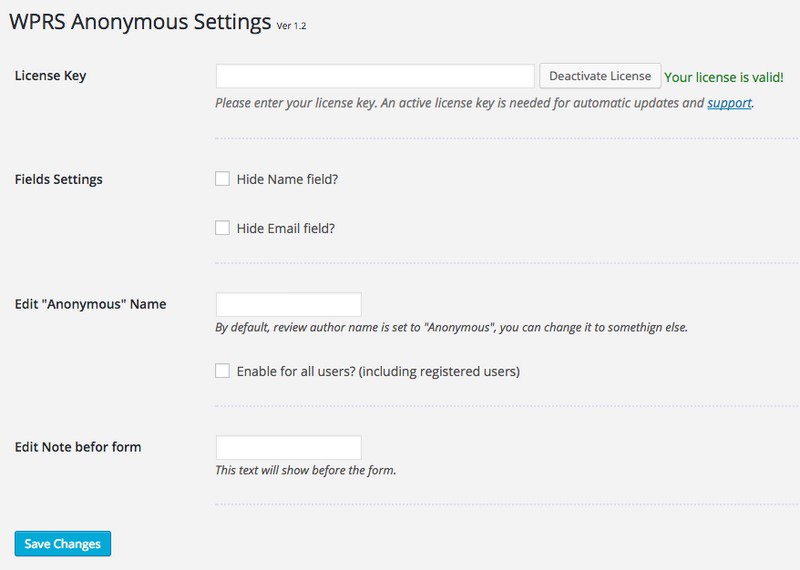The width and height of the screenshot is (800, 570).
Task: Click the License Key label
Action: (x=51, y=76)
